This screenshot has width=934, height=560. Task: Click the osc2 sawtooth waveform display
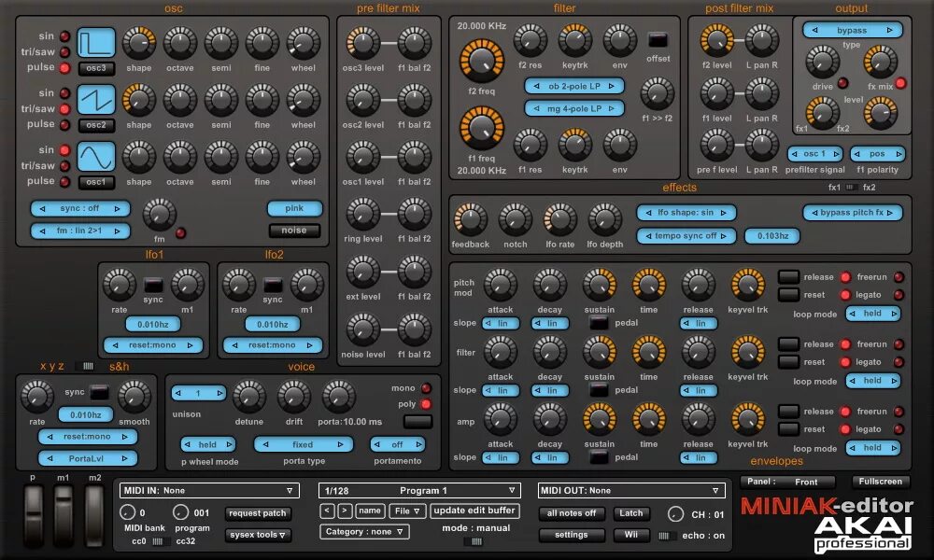pyautogui.click(x=96, y=100)
